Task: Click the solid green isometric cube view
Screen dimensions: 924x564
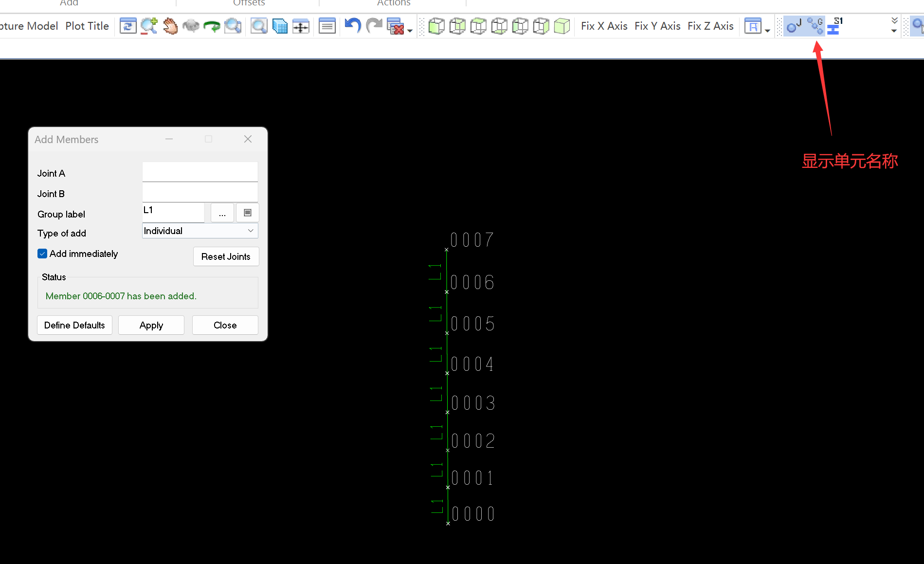Action: [x=562, y=26]
